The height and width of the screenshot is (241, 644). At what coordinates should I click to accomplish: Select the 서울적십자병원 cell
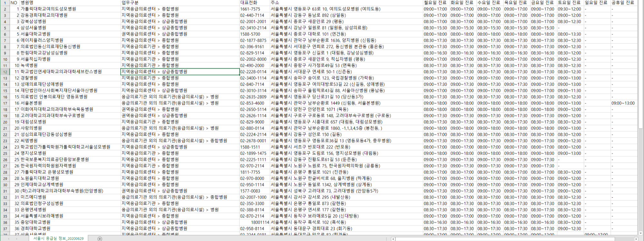70,59
